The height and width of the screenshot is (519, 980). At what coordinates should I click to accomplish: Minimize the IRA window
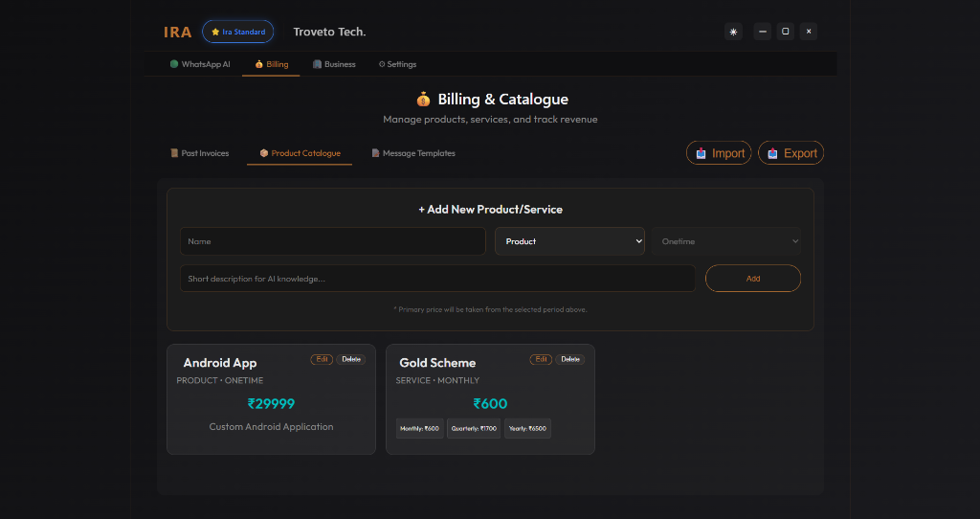[x=763, y=32]
